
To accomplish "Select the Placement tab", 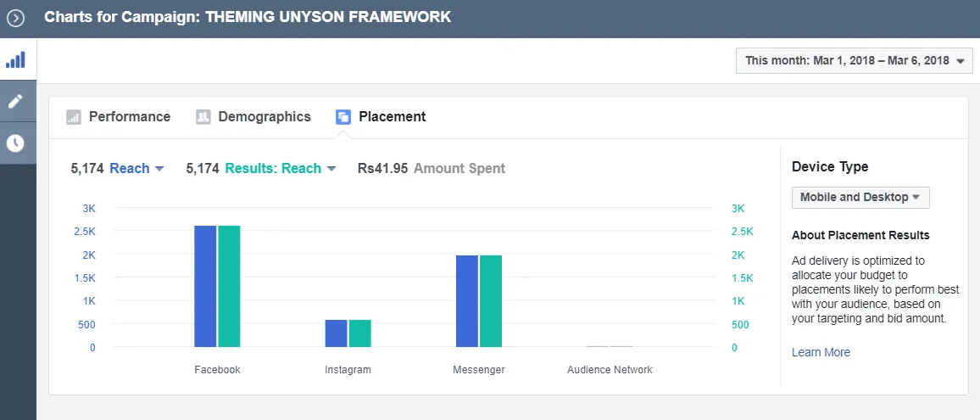I will 392,117.
